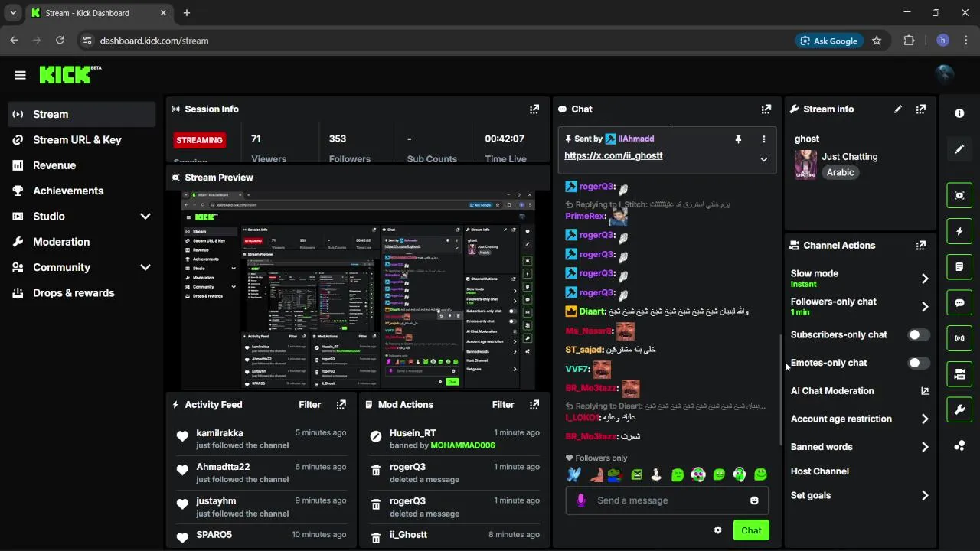This screenshot has height=551, width=980.
Task: Click the Arabic language tag
Action: [x=840, y=173]
